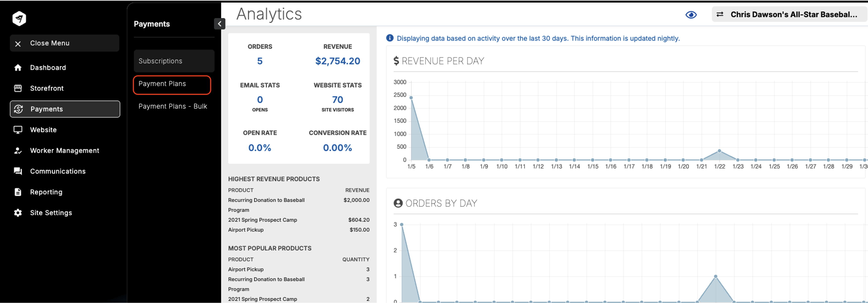Open Payment Plans - Bulk
This screenshot has width=868, height=303.
pos(173,106)
